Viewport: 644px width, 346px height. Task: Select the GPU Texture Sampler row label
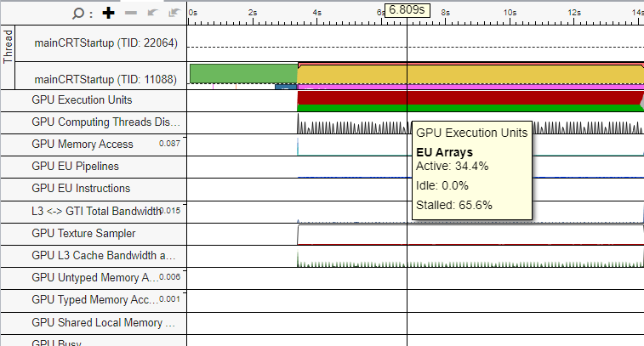(83, 234)
